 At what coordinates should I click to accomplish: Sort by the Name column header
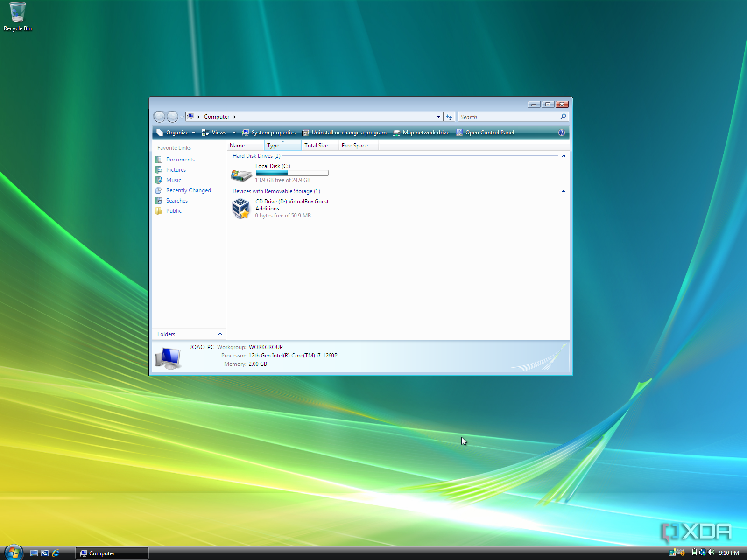pyautogui.click(x=246, y=146)
